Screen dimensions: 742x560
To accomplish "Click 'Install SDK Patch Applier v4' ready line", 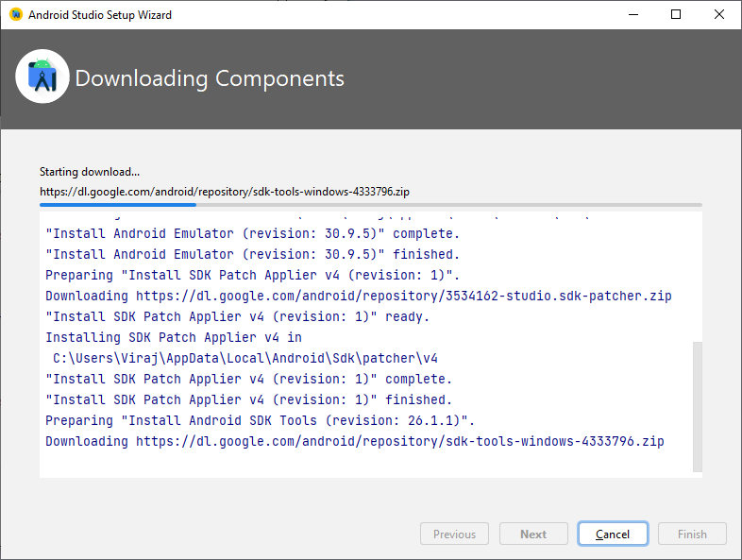I will pyautogui.click(x=237, y=316).
